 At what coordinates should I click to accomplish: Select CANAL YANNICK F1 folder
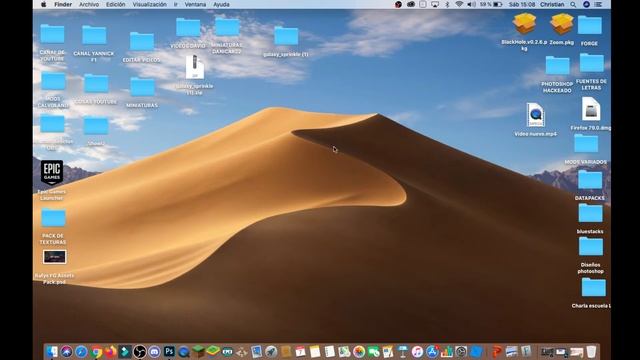94,35
